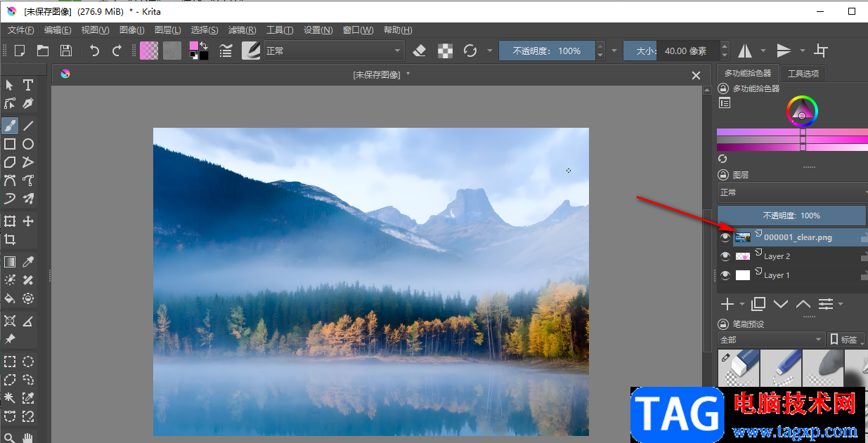Add a new layer with plus button

pos(727,304)
